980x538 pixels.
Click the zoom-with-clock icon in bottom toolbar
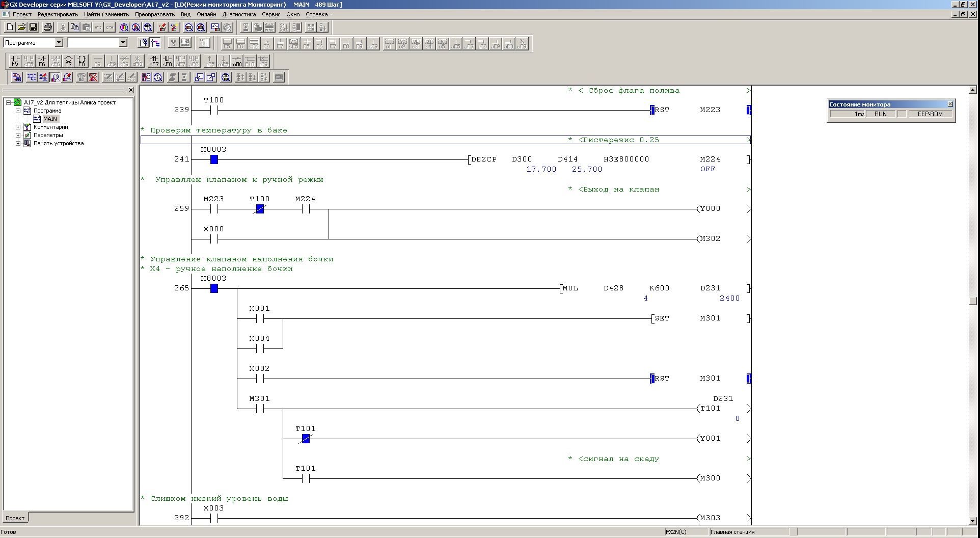(x=158, y=77)
